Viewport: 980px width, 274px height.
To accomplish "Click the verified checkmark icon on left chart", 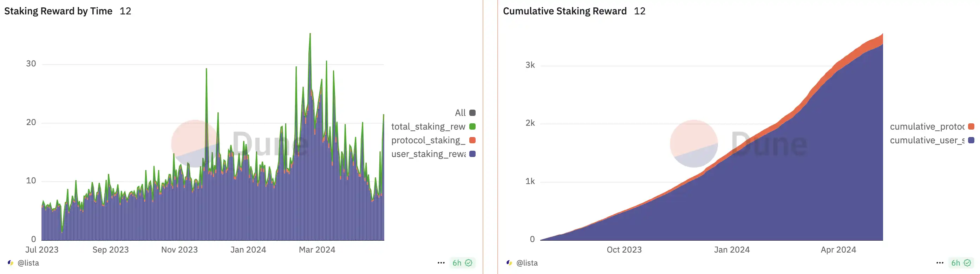I will (469, 263).
